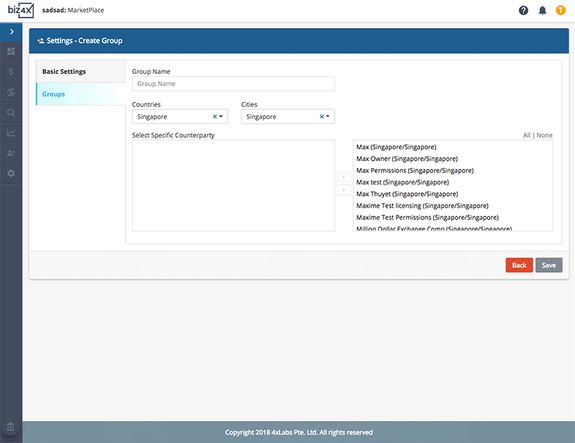Expand the left sidebar with the chevron

coord(11,32)
